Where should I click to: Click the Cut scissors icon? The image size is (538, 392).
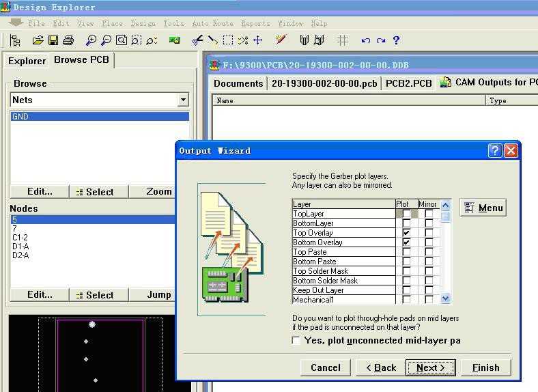click(x=197, y=40)
